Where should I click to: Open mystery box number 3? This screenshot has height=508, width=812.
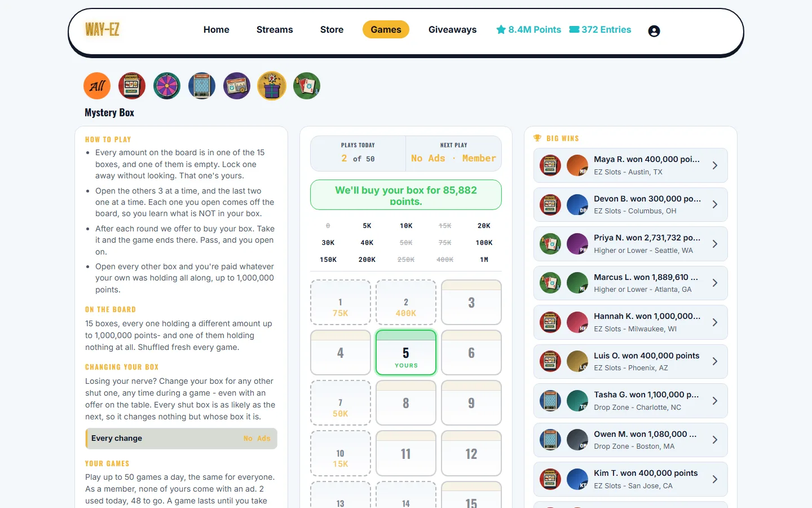pyautogui.click(x=471, y=303)
